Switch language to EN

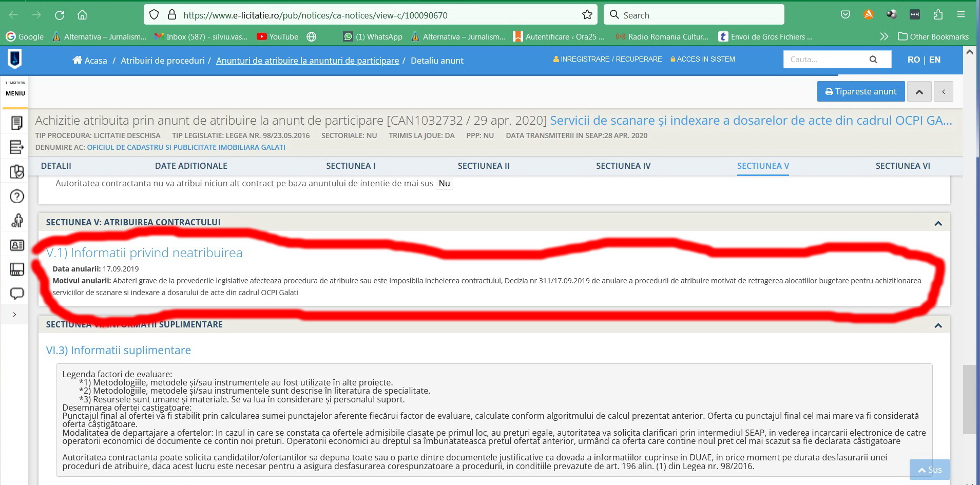pyautogui.click(x=935, y=60)
